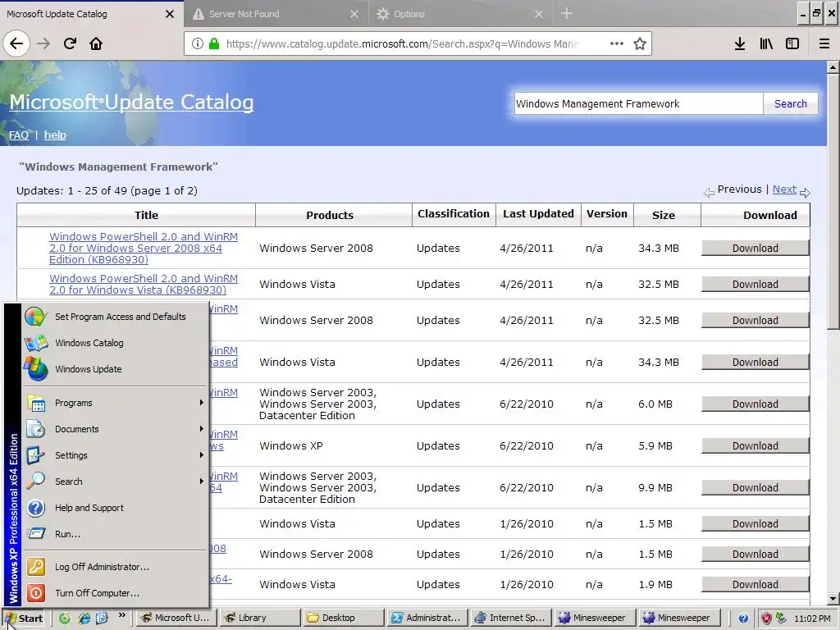Expand the Settings submenu
This screenshot has height=630, width=840.
point(113,454)
